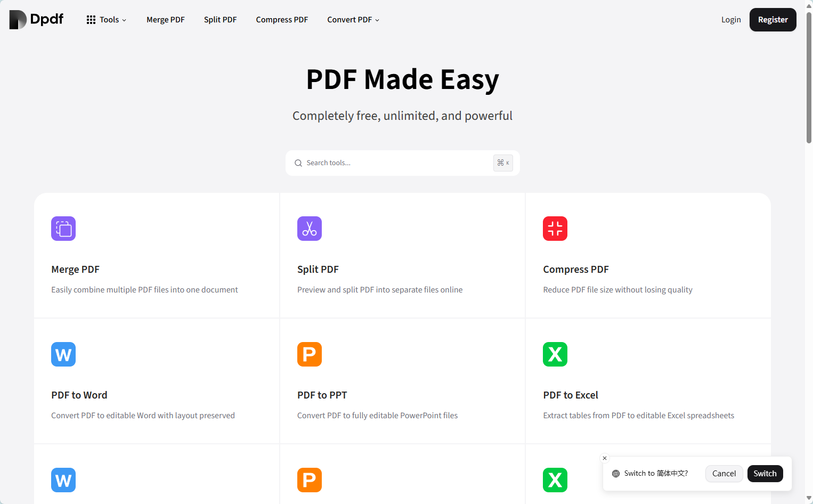The image size is (813, 504).
Task: Click the page vertical scrollbar thumb
Action: (809, 77)
